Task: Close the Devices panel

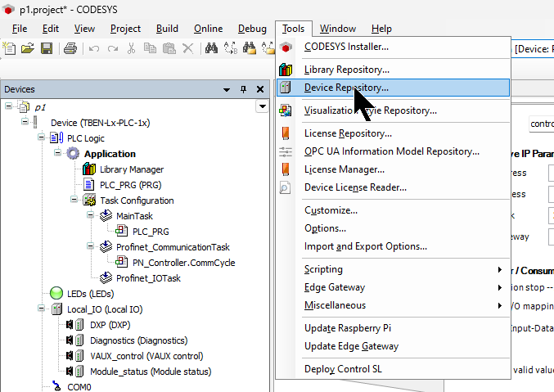Action: point(260,89)
